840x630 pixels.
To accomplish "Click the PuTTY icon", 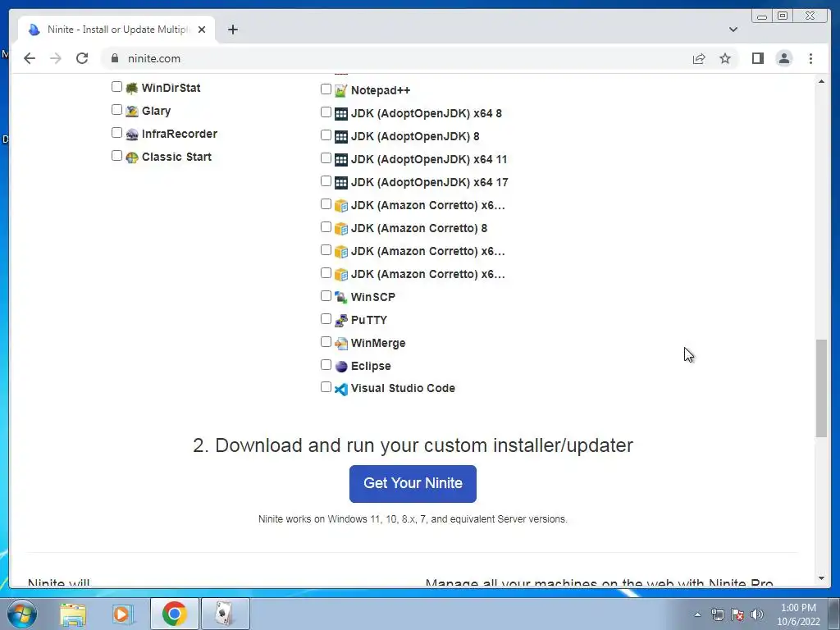I will pyautogui.click(x=340, y=321).
